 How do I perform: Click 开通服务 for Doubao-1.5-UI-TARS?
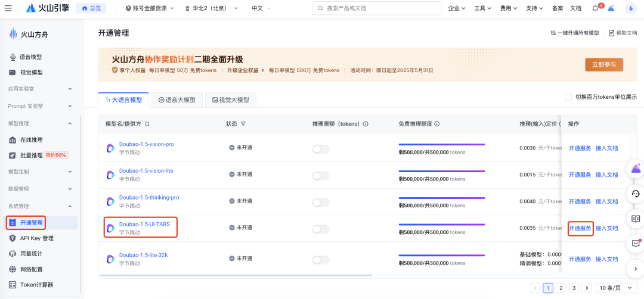580,229
